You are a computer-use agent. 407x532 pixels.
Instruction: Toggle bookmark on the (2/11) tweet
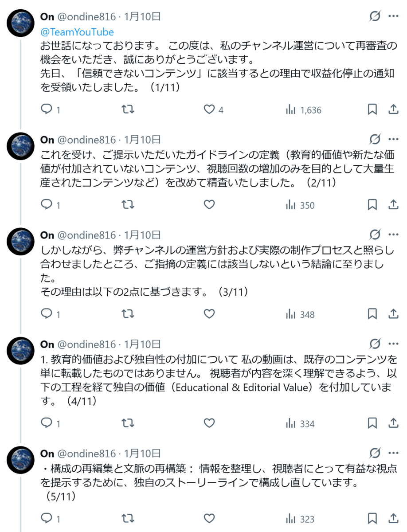(x=372, y=205)
